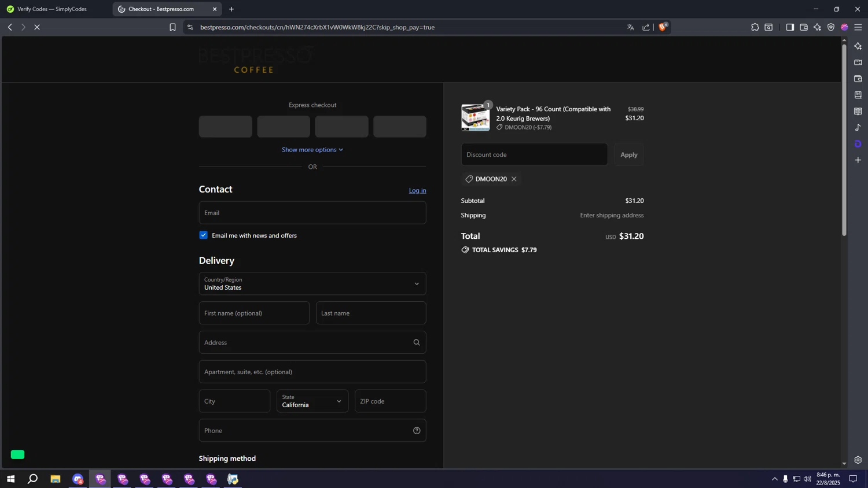This screenshot has width=868, height=488.
Task: Click the second express checkout button
Action: pos(284,127)
